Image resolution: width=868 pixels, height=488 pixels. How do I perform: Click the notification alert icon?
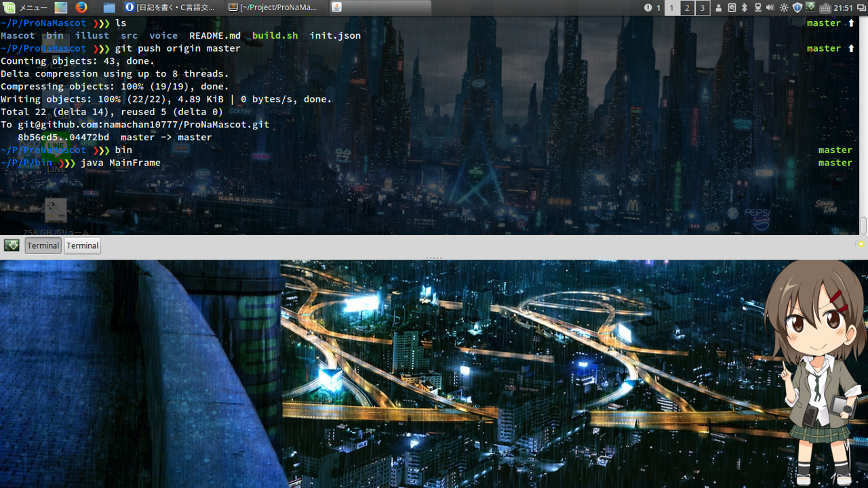tap(648, 7)
